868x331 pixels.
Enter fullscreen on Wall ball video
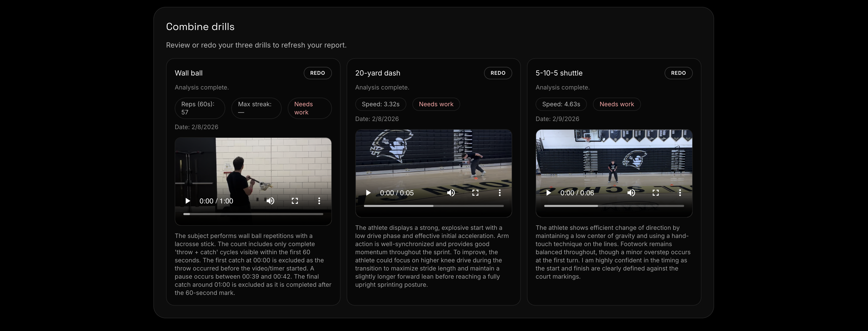click(x=295, y=201)
